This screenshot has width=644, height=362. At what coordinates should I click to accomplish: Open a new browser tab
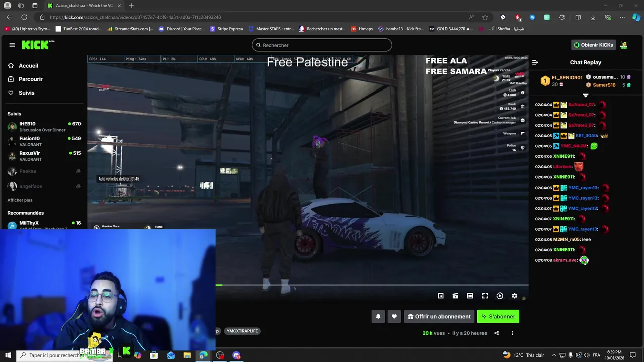click(131, 5)
